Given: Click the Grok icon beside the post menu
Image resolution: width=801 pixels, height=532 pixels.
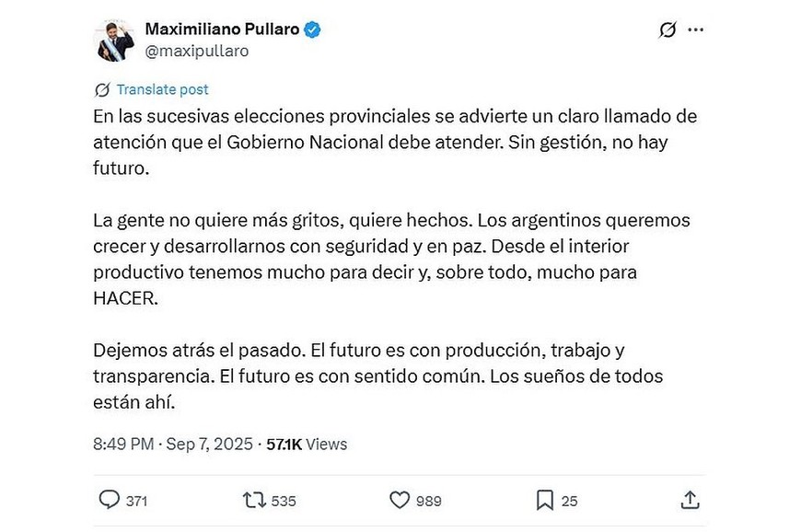Looking at the screenshot, I should coord(668,30).
